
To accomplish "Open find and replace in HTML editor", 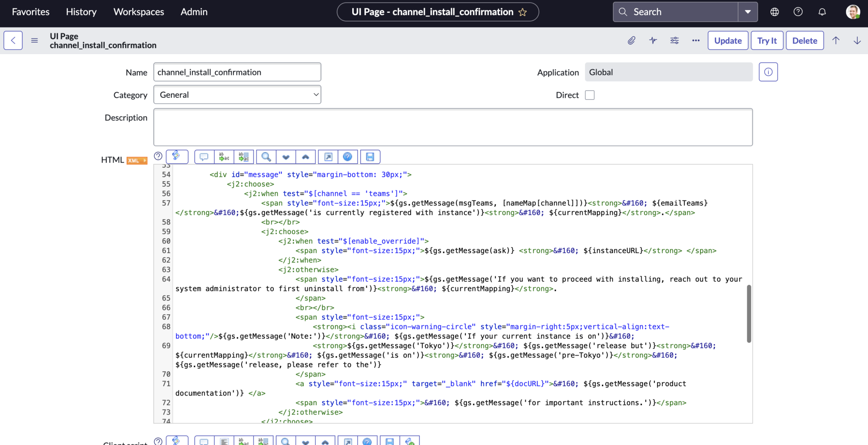I will pos(224,157).
